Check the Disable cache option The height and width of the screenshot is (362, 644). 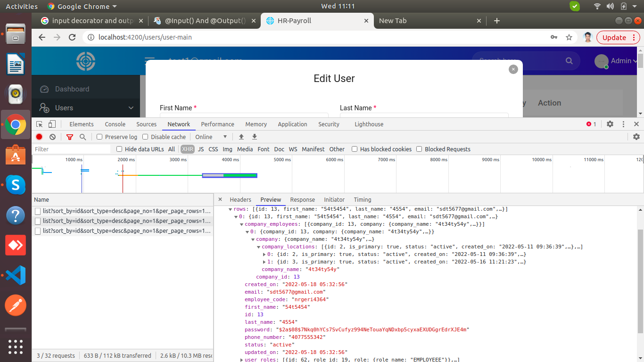coord(145,137)
